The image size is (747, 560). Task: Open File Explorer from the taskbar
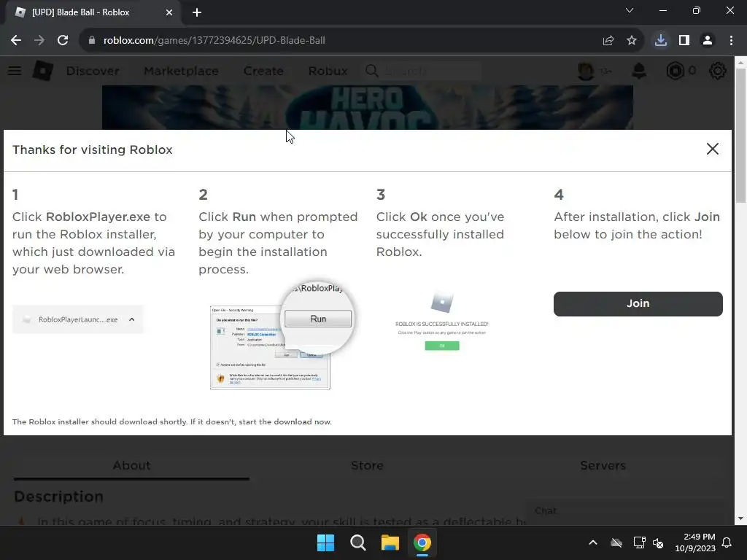coord(390,542)
